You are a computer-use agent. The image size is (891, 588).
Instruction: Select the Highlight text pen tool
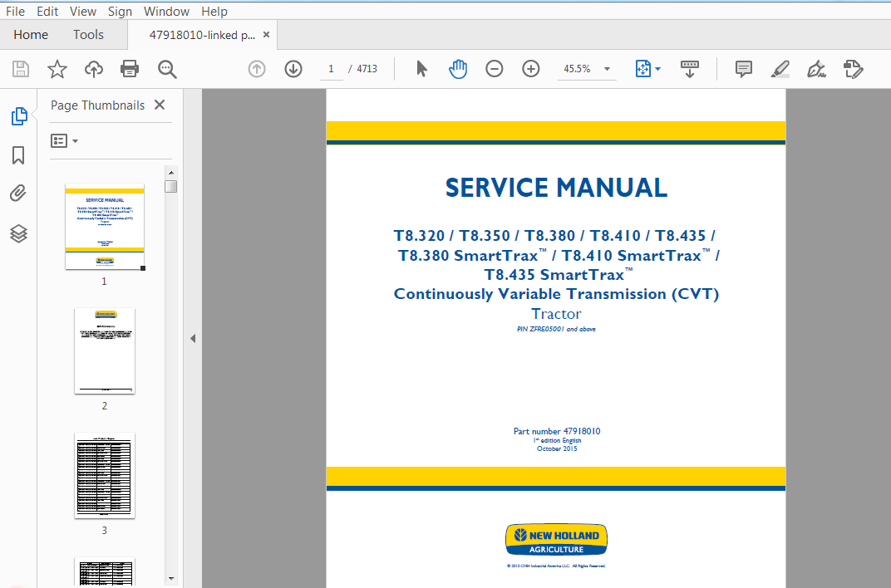[780, 69]
